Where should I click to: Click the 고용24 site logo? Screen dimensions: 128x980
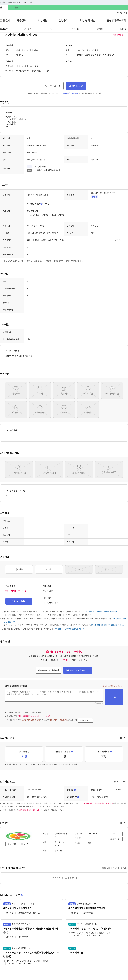point(5,21)
